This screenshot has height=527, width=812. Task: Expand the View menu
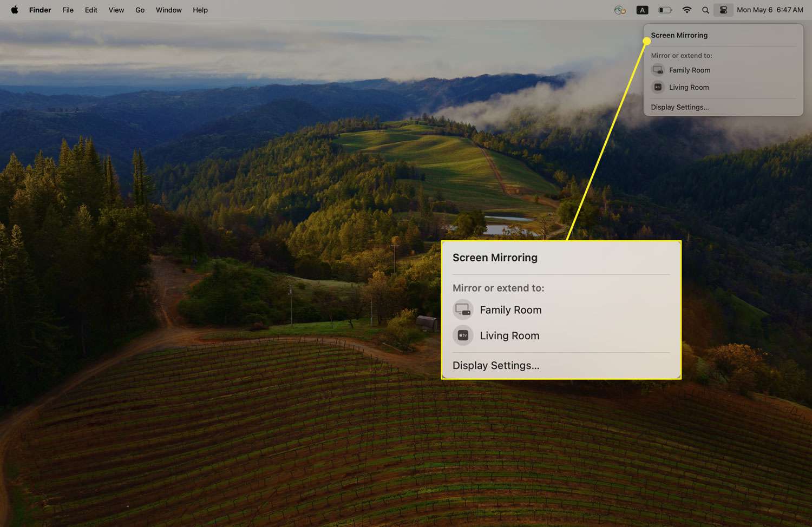(x=116, y=10)
